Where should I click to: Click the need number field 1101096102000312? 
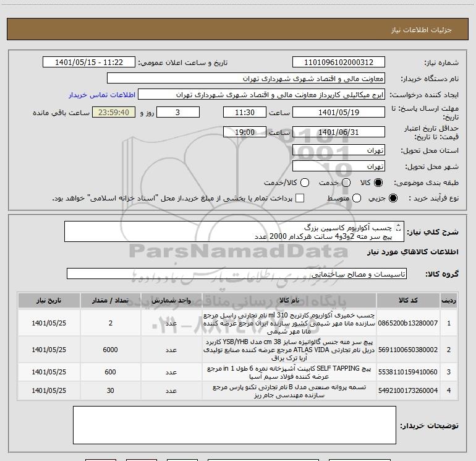tap(339, 62)
